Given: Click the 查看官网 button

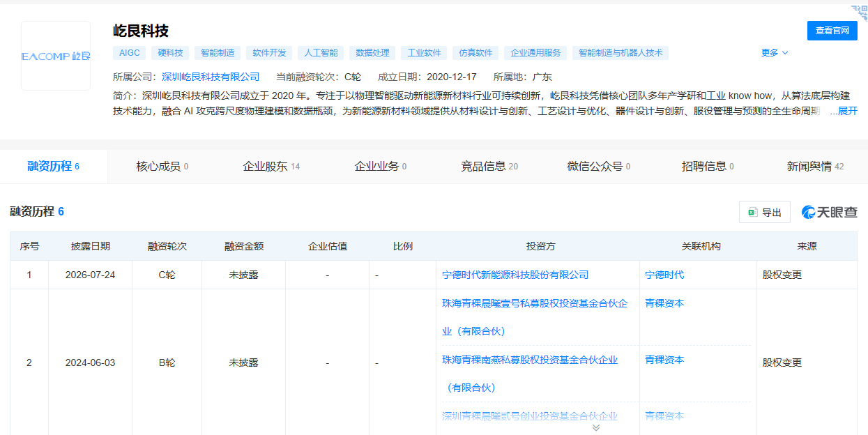Looking at the screenshot, I should click(832, 31).
